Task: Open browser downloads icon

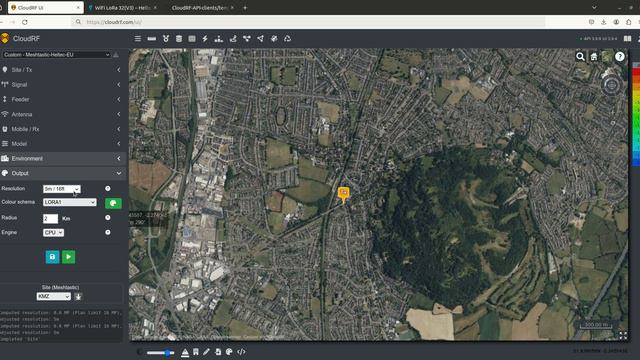Action: (604, 22)
